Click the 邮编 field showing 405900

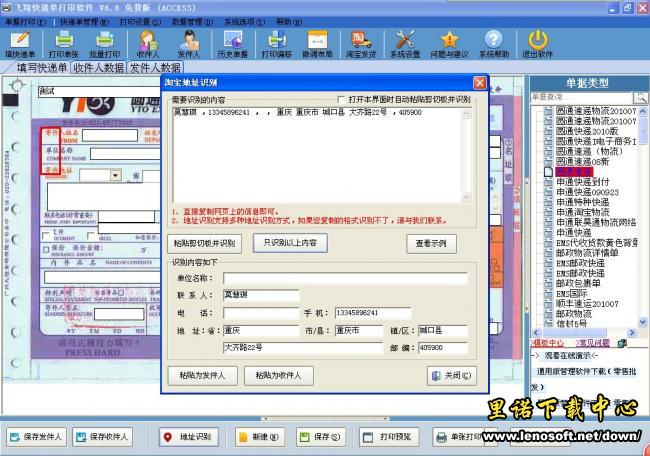[x=443, y=348]
